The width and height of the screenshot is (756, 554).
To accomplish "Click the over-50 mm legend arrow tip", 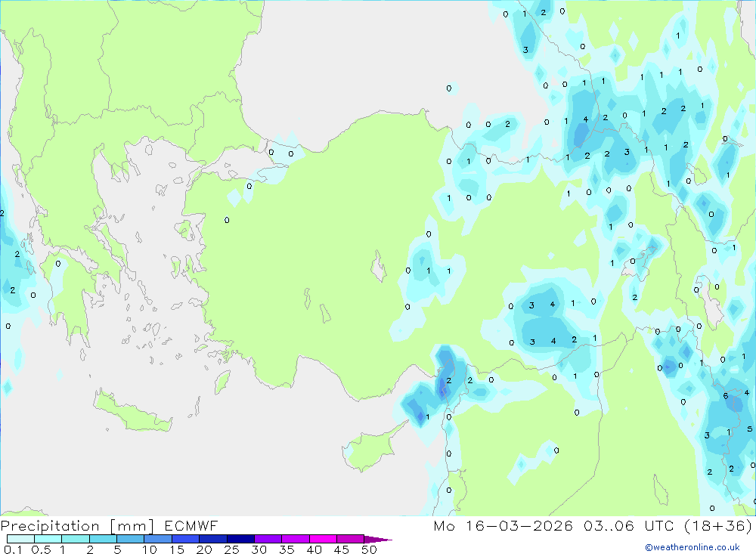I will 379,540.
